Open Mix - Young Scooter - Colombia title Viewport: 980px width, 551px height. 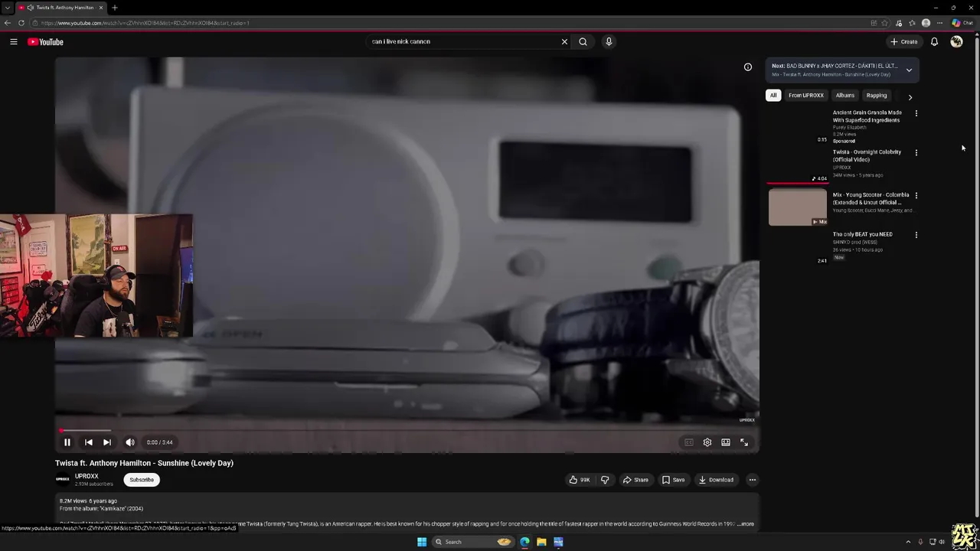pyautogui.click(x=871, y=199)
